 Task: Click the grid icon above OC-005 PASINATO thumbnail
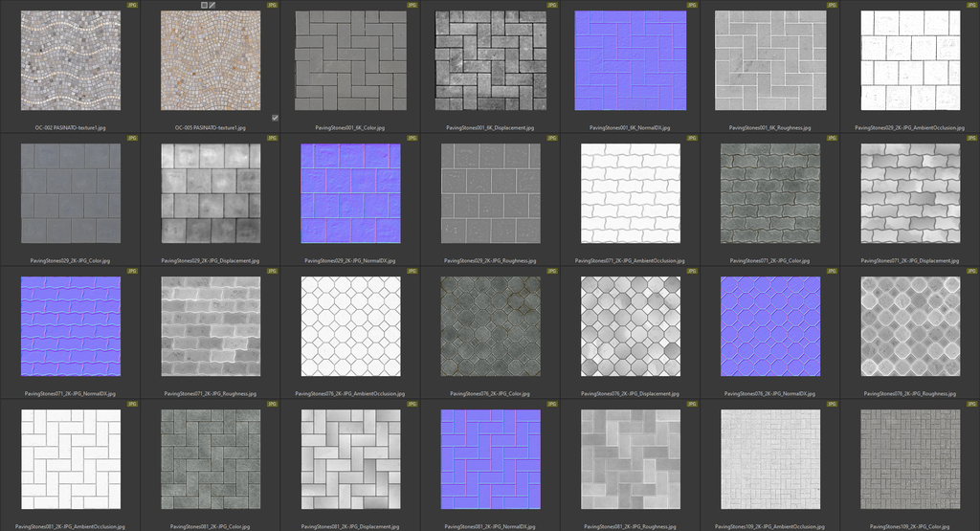coord(205,5)
